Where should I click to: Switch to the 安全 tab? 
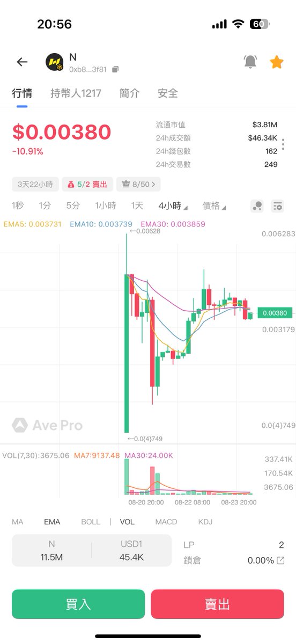tap(168, 93)
